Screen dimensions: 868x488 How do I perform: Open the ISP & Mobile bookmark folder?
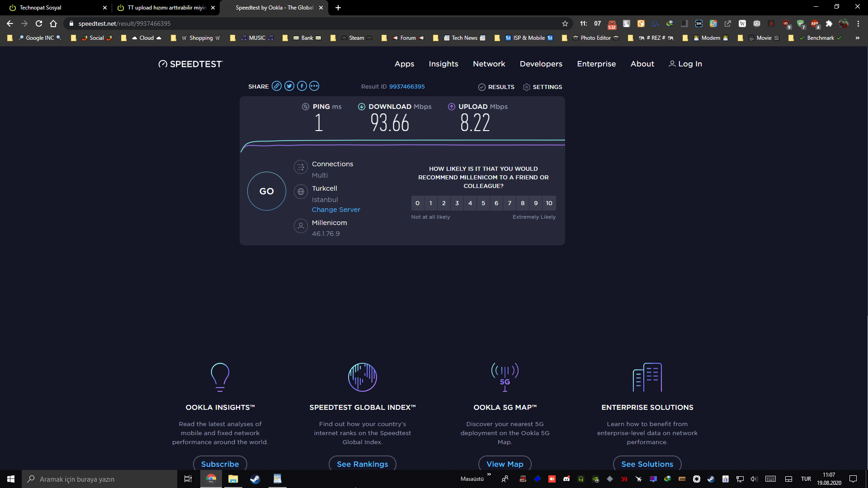point(528,38)
